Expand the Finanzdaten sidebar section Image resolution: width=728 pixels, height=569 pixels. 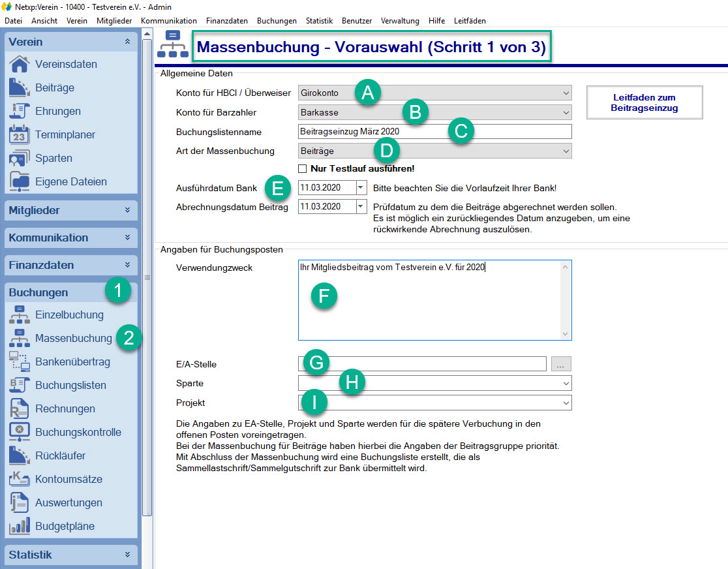click(x=127, y=265)
